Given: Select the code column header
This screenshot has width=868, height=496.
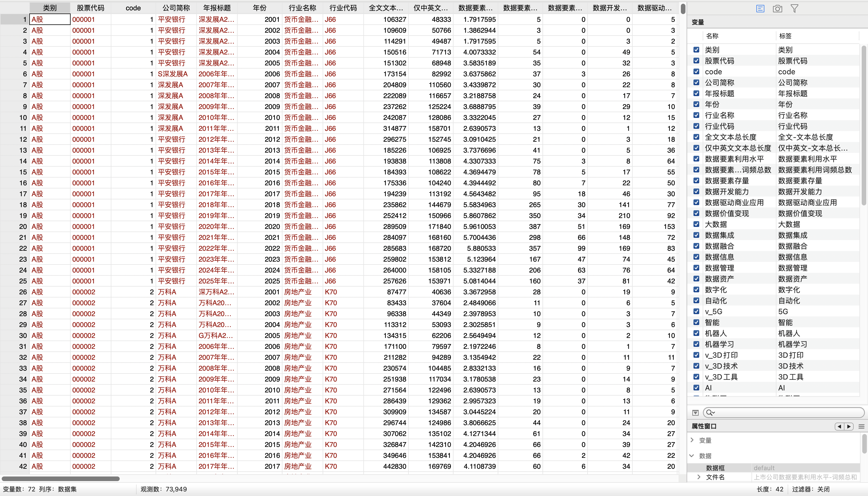Looking at the screenshot, I should [x=133, y=8].
